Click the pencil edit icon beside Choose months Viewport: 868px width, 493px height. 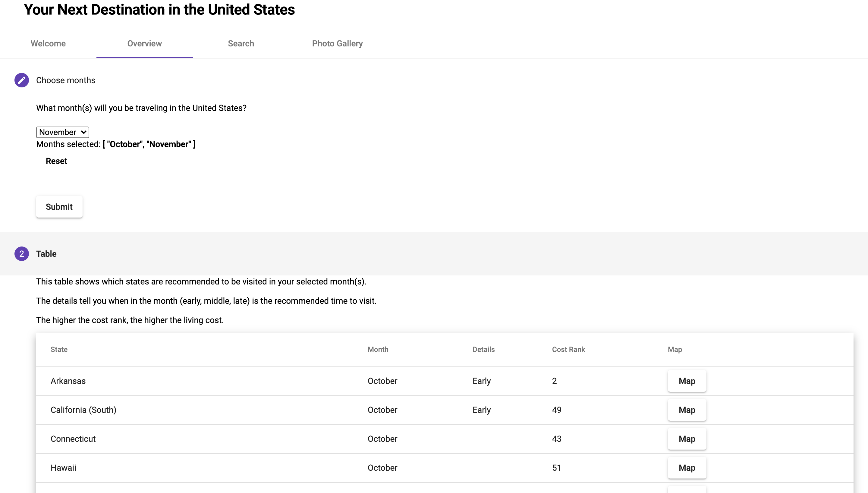pyautogui.click(x=22, y=80)
